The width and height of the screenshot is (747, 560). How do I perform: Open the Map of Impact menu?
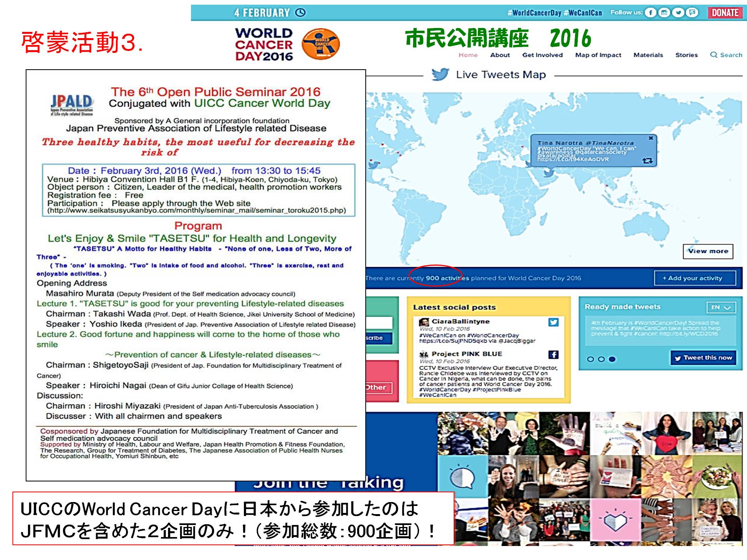pyautogui.click(x=598, y=55)
